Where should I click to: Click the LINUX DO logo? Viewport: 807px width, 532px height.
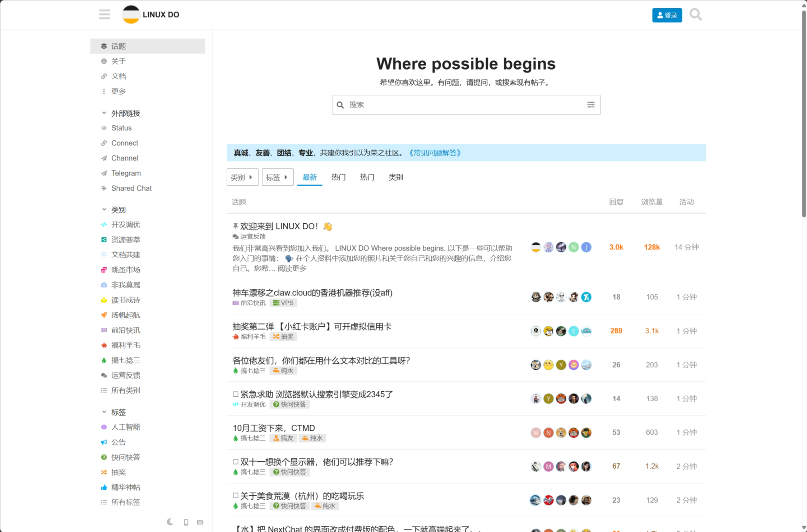pyautogui.click(x=150, y=15)
